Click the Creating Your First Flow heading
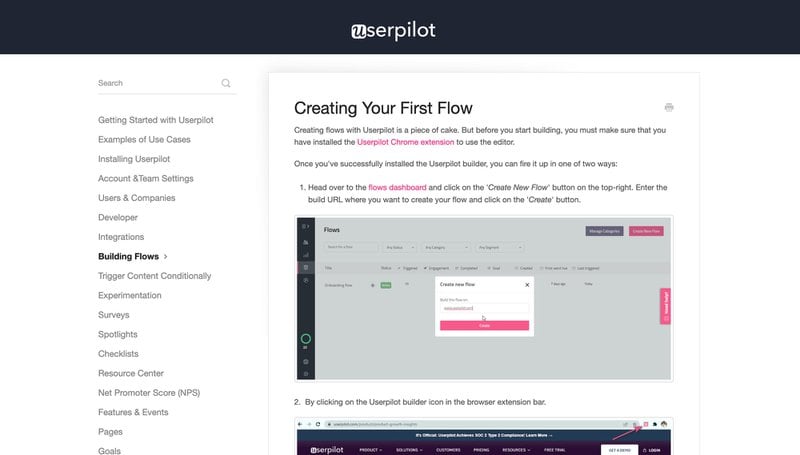The height and width of the screenshot is (455, 800). click(x=383, y=108)
